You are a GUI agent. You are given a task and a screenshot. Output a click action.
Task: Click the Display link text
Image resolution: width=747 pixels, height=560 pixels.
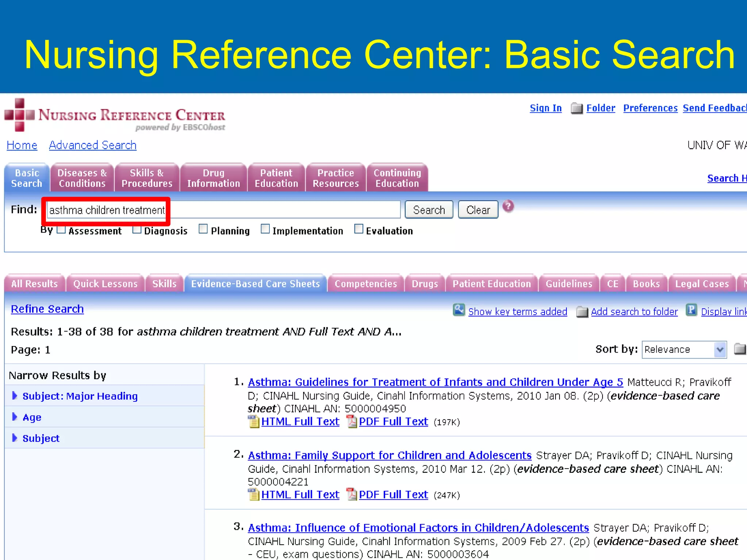pos(724,312)
